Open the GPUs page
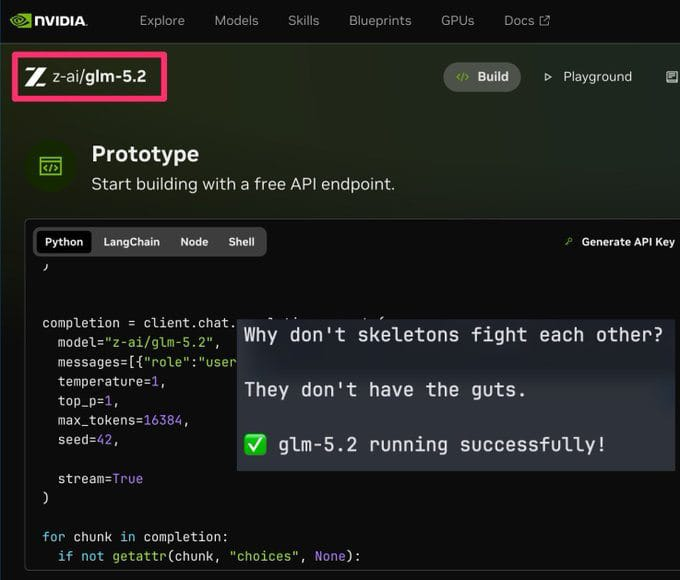Image resolution: width=680 pixels, height=580 pixels. (x=458, y=21)
